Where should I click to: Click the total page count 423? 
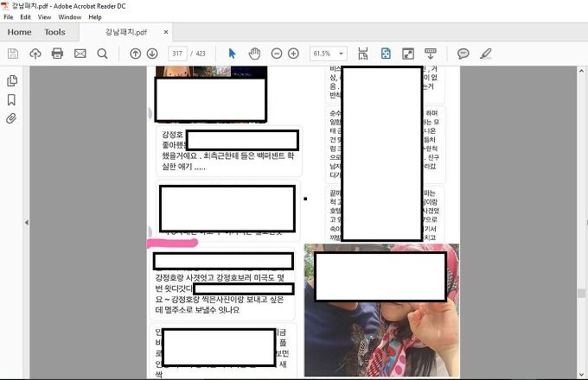201,54
